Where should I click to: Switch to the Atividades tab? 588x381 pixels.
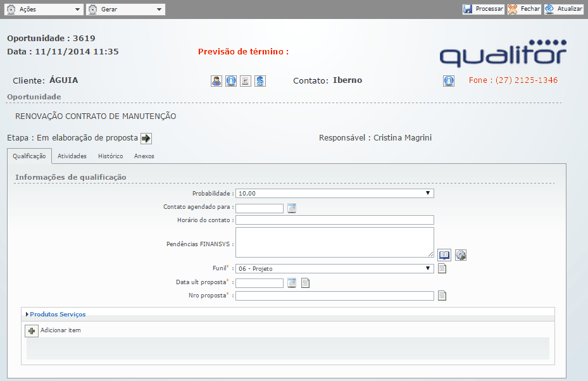[x=72, y=156]
